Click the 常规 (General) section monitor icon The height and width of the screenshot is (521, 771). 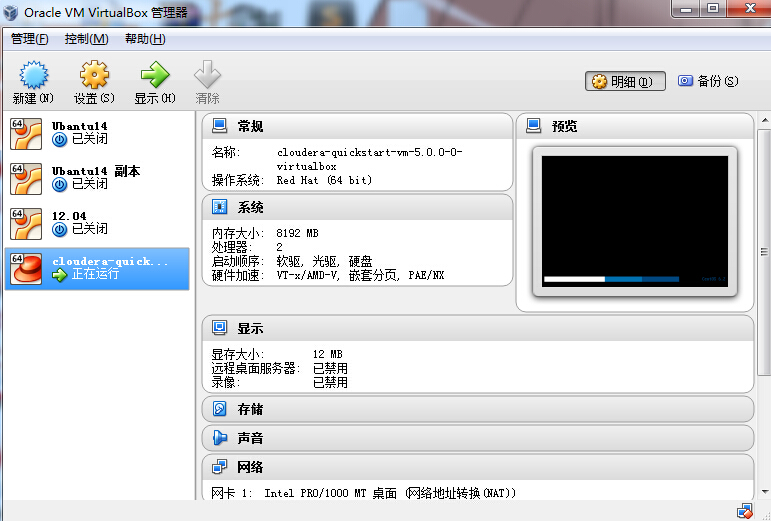click(x=219, y=126)
